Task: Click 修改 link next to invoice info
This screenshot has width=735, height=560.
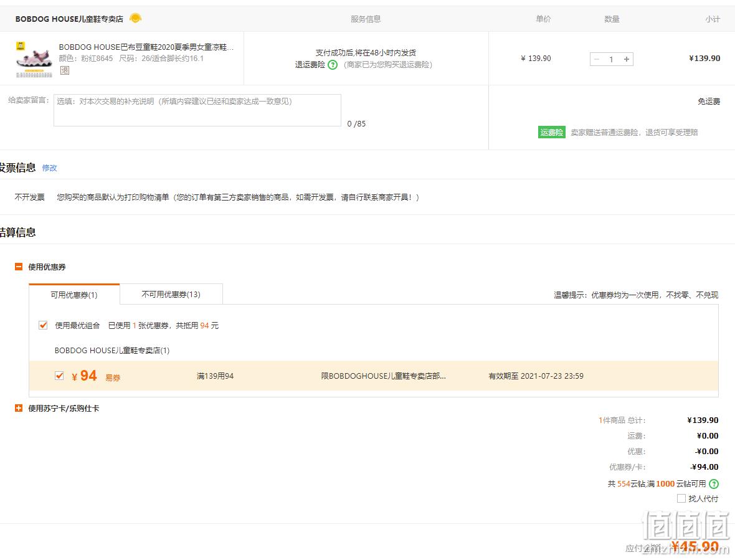Action: pos(50,168)
